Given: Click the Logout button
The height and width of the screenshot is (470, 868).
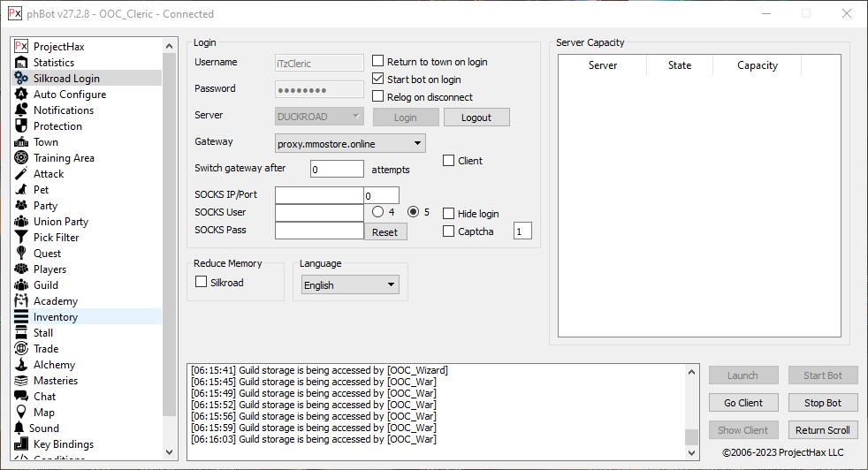Looking at the screenshot, I should coord(476,117).
